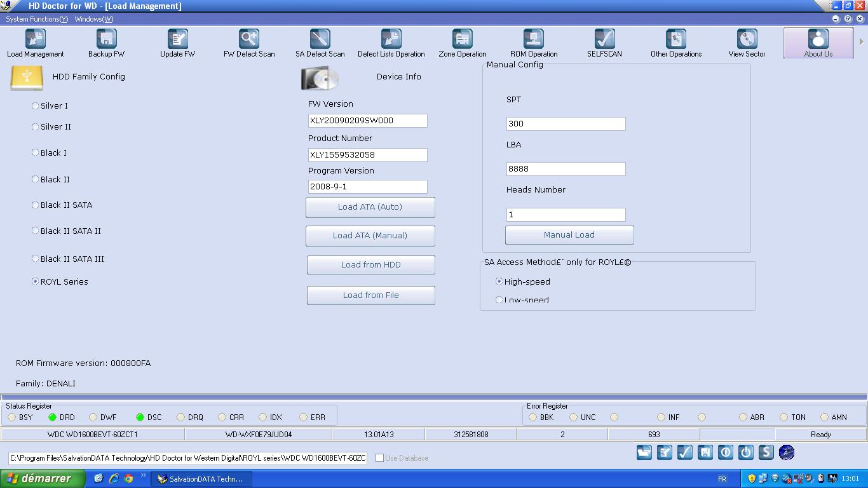Click the Load ATA (Manual) button
Viewport: 868px width, 488px height.
pyautogui.click(x=370, y=236)
